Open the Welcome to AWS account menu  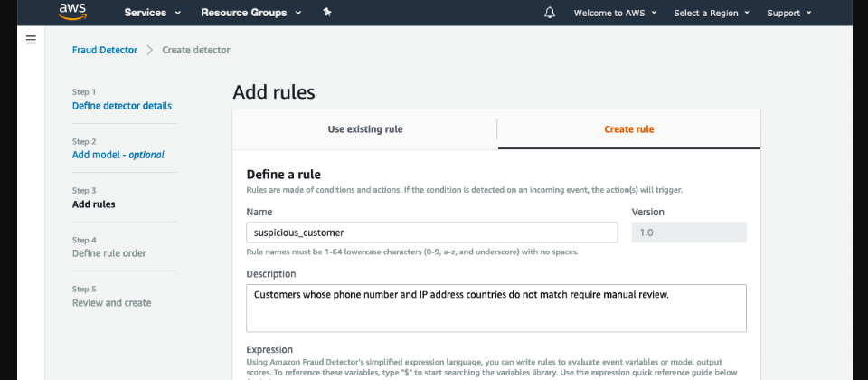(x=615, y=13)
